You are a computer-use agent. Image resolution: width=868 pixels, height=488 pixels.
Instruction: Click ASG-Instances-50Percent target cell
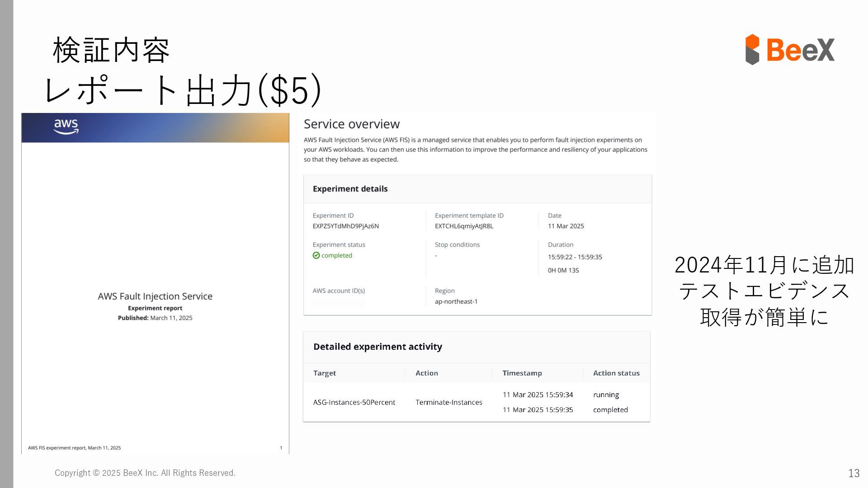[x=354, y=402]
